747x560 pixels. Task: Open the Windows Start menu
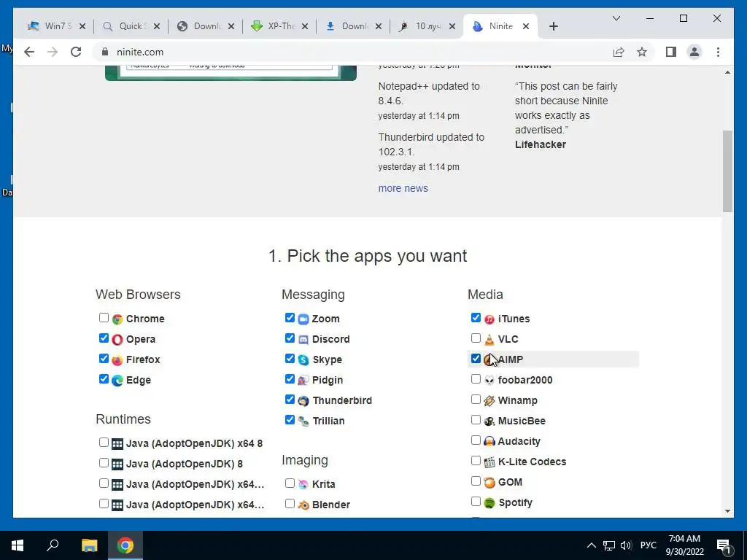click(18, 545)
